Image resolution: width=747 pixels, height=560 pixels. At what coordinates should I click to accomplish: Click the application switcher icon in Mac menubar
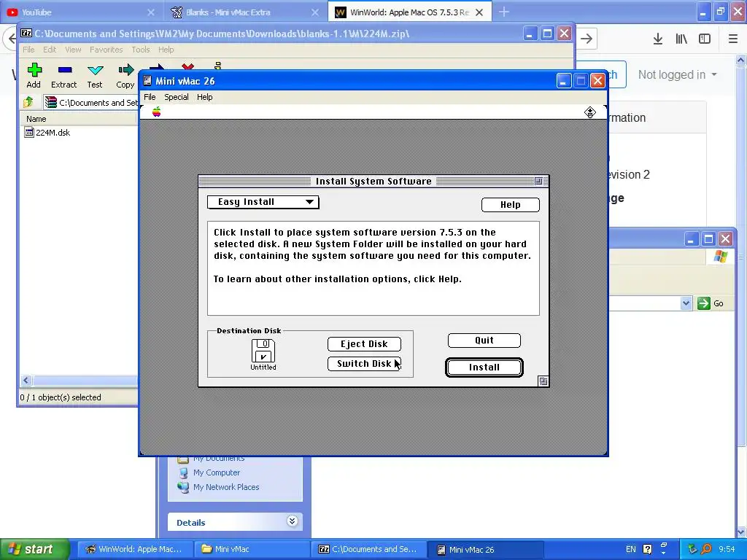click(x=589, y=112)
